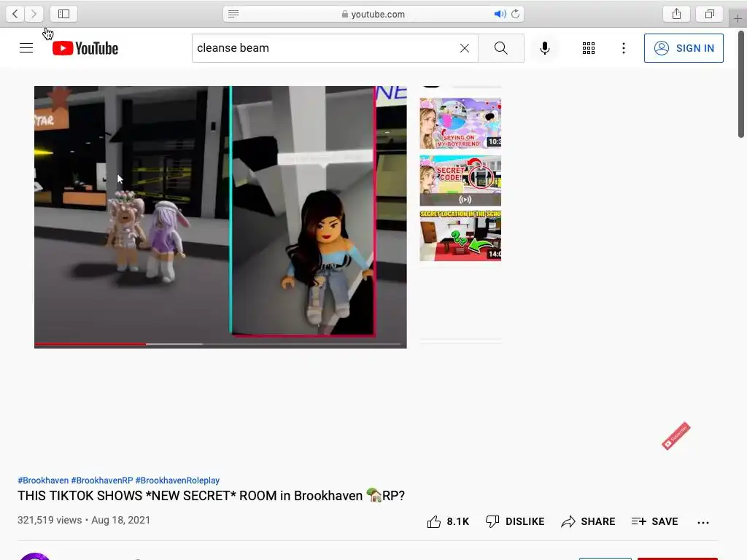Click the page vertical scrollbar

click(x=741, y=85)
